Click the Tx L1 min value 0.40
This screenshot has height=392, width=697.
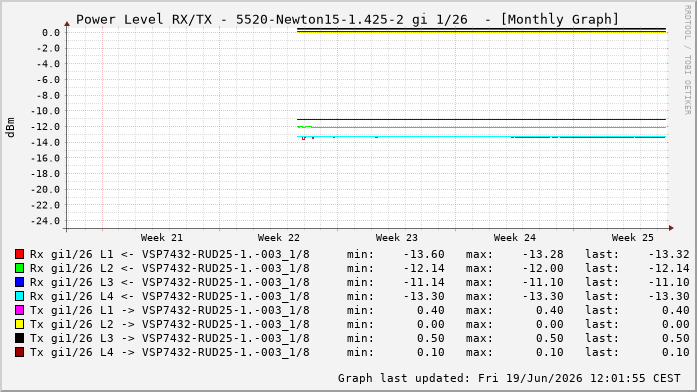click(x=431, y=311)
